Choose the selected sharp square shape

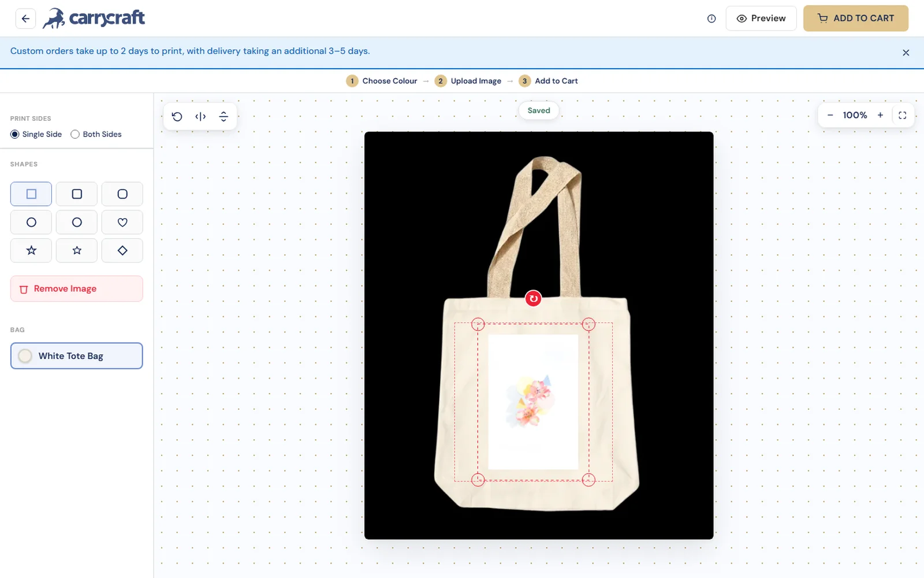point(31,194)
